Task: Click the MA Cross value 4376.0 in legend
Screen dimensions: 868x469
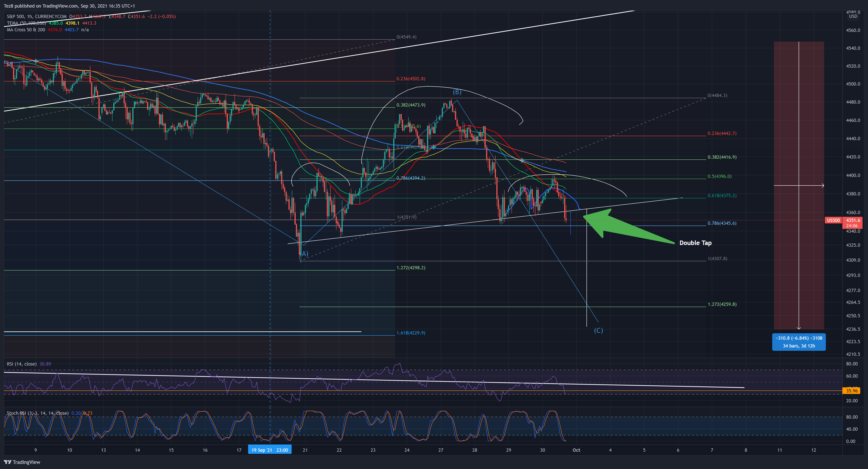Action: coord(55,30)
